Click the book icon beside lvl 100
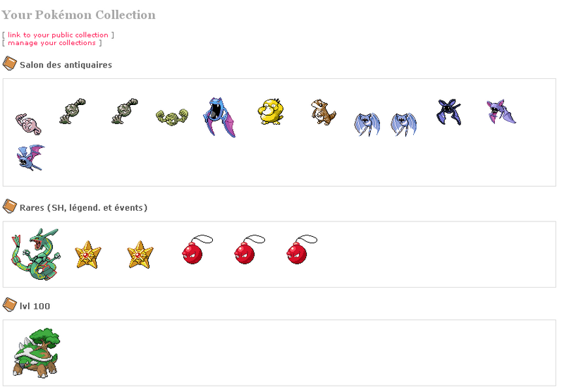The width and height of the screenshot is (564, 392). 9,305
